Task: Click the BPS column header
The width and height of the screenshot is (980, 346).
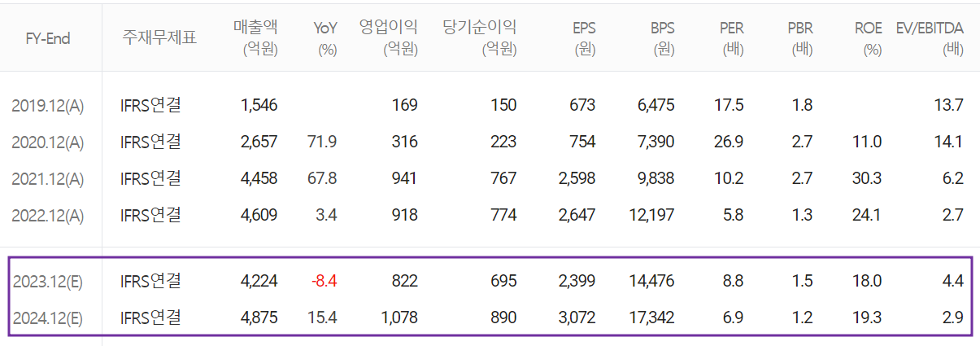Action: pos(661,37)
